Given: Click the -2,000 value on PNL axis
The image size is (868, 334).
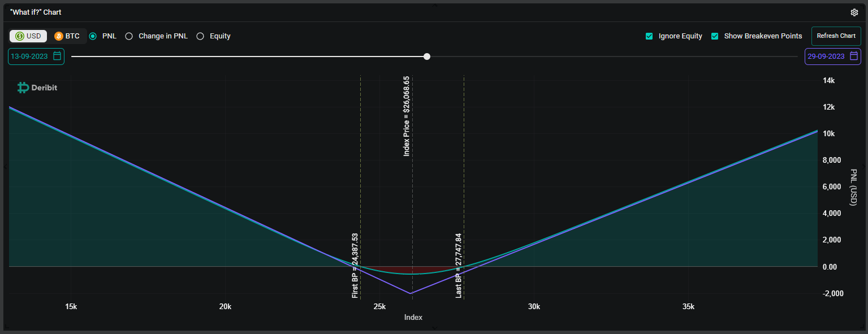Looking at the screenshot, I should point(832,293).
